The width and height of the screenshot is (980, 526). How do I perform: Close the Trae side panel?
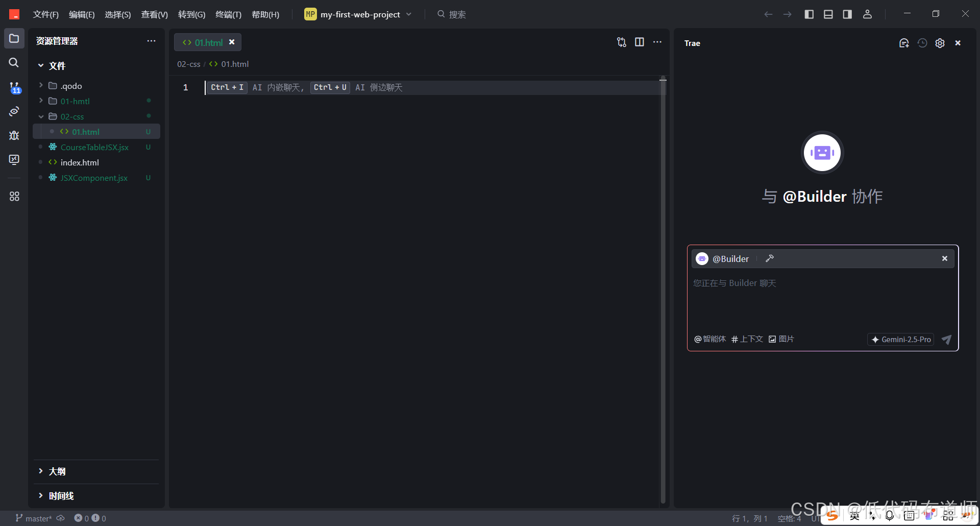tap(958, 43)
